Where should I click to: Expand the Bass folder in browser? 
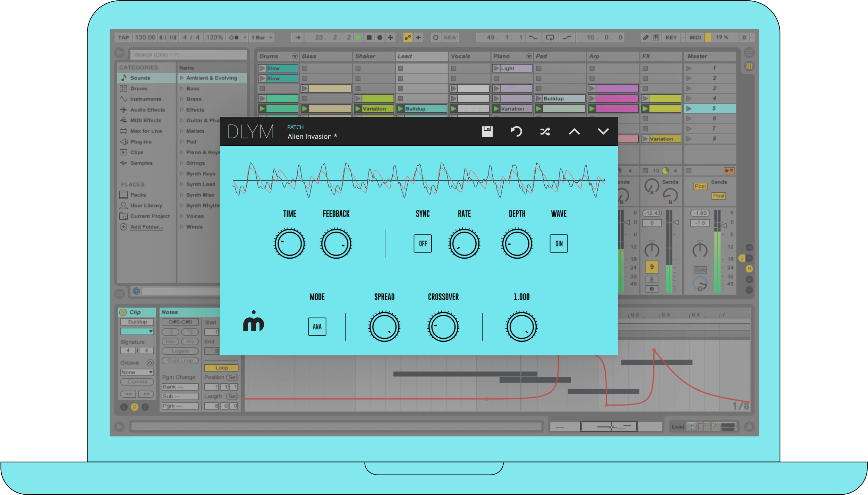[181, 89]
